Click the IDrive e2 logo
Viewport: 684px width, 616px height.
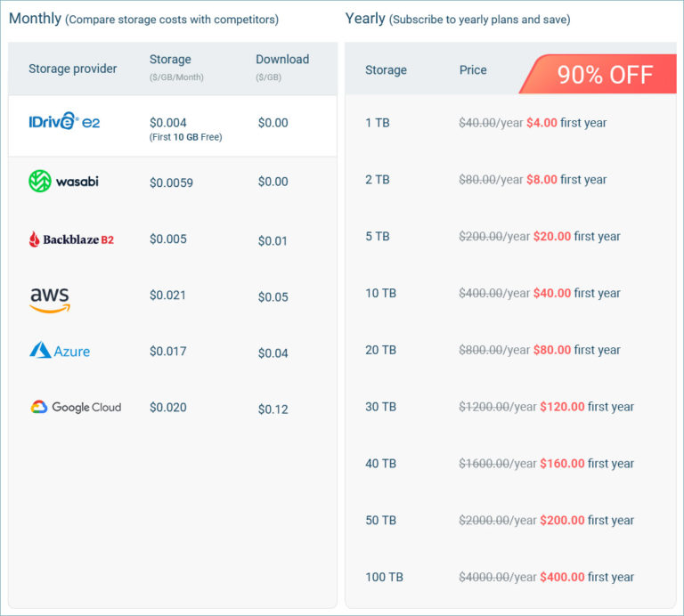coord(64,123)
